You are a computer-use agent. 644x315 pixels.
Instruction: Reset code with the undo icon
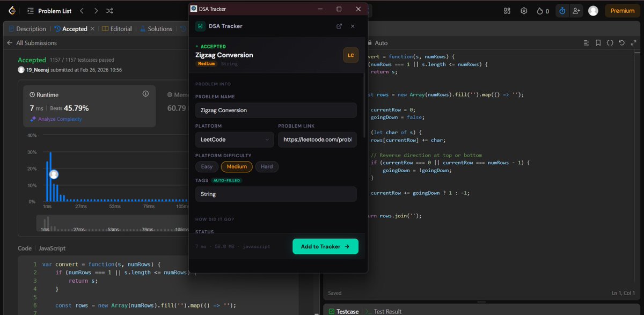(x=621, y=43)
